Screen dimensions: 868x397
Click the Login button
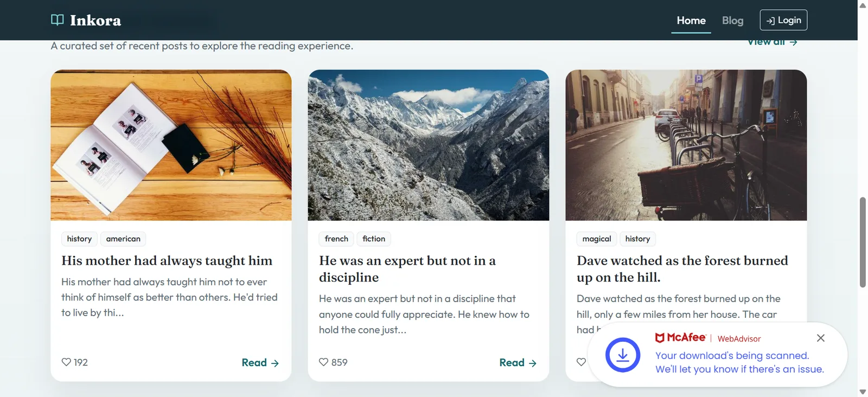pyautogui.click(x=783, y=20)
